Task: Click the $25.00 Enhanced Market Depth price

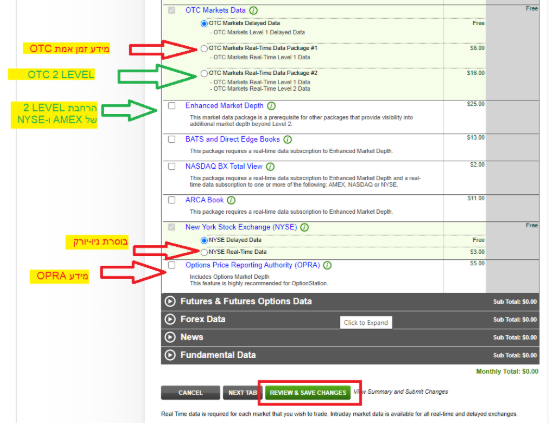Action: [x=476, y=104]
